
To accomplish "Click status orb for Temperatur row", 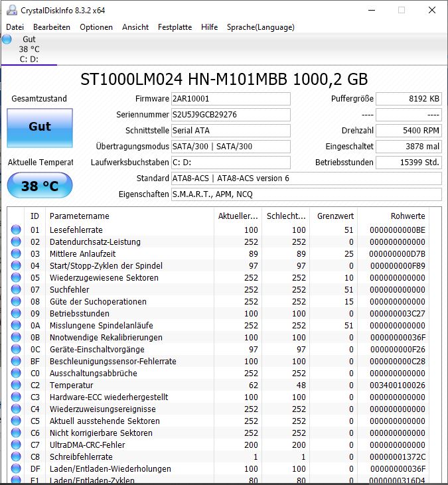I will pyautogui.click(x=16, y=385).
